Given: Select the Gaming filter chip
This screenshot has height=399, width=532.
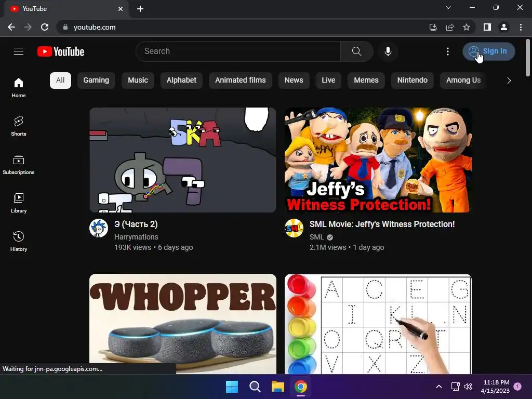Looking at the screenshot, I should click(96, 81).
